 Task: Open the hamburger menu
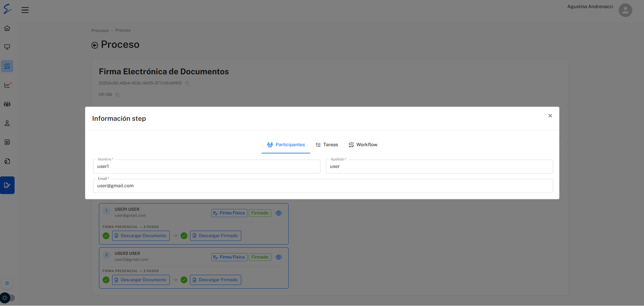point(25,10)
